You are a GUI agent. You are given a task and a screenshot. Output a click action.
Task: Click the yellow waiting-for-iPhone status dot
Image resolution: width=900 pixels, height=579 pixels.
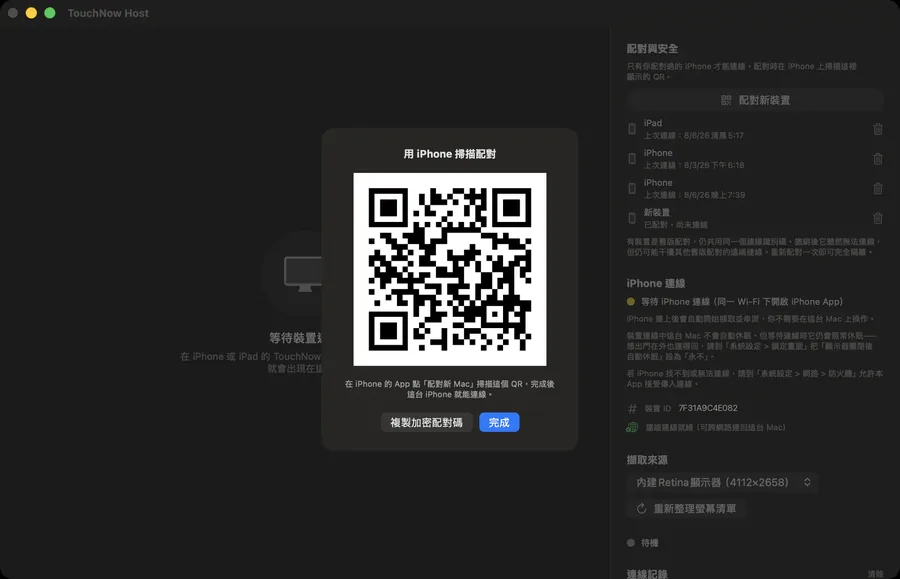click(x=631, y=301)
